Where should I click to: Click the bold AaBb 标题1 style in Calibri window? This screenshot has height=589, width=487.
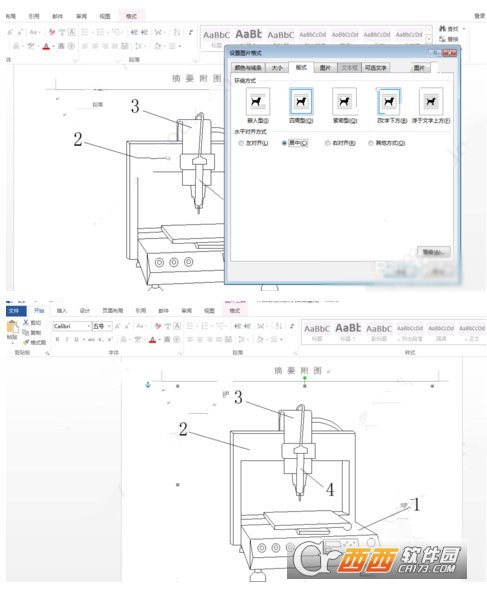348,332
